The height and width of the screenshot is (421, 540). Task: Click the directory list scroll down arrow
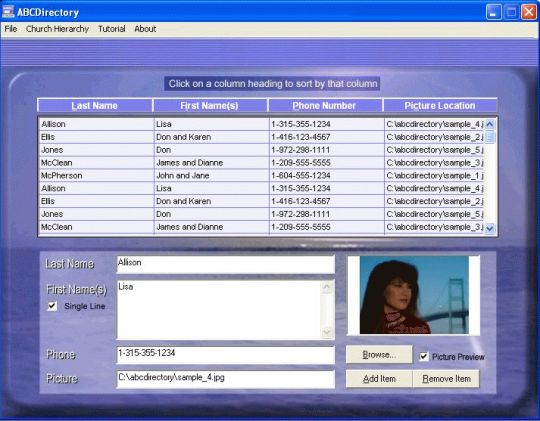pyautogui.click(x=490, y=228)
